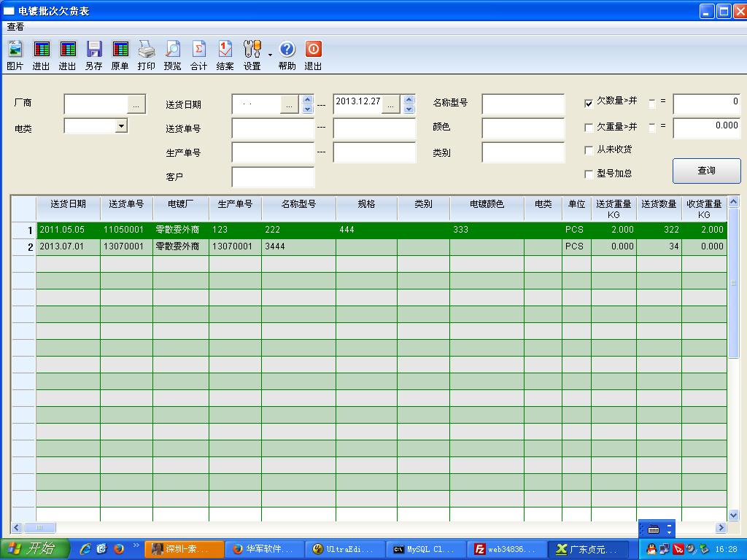Click the 送货单号 column header
Screen dimensions: 747x560
point(126,209)
